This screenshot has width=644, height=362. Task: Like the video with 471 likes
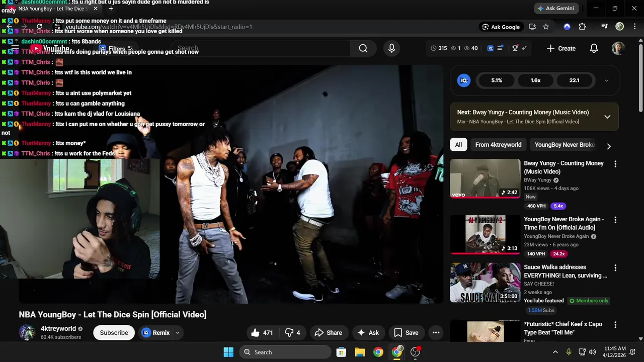(x=262, y=332)
